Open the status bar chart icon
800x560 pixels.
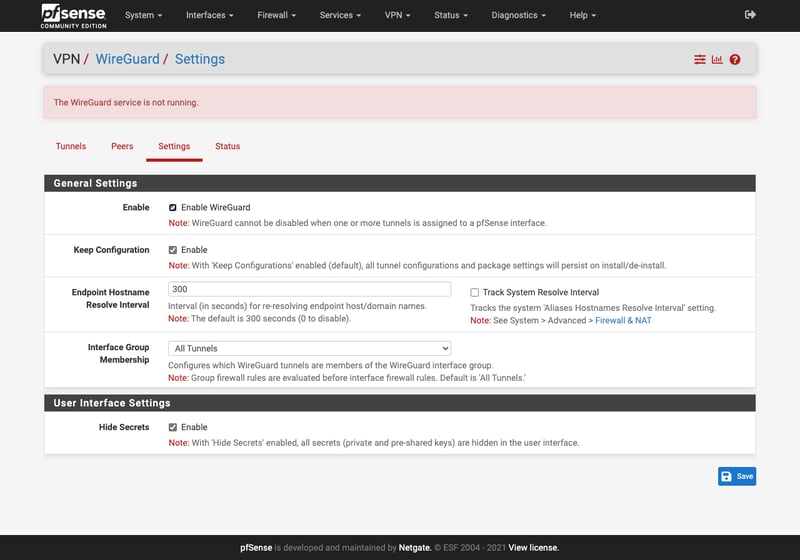717,60
